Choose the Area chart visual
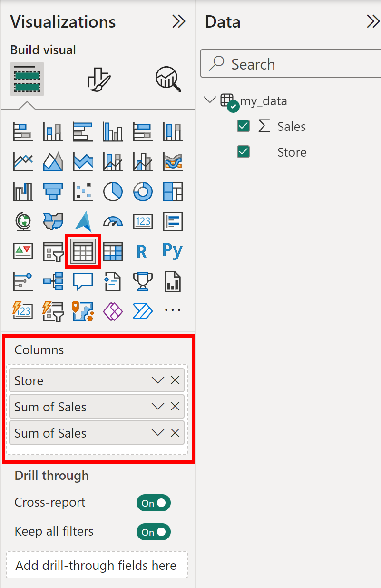The height and width of the screenshot is (588, 381). point(53,162)
